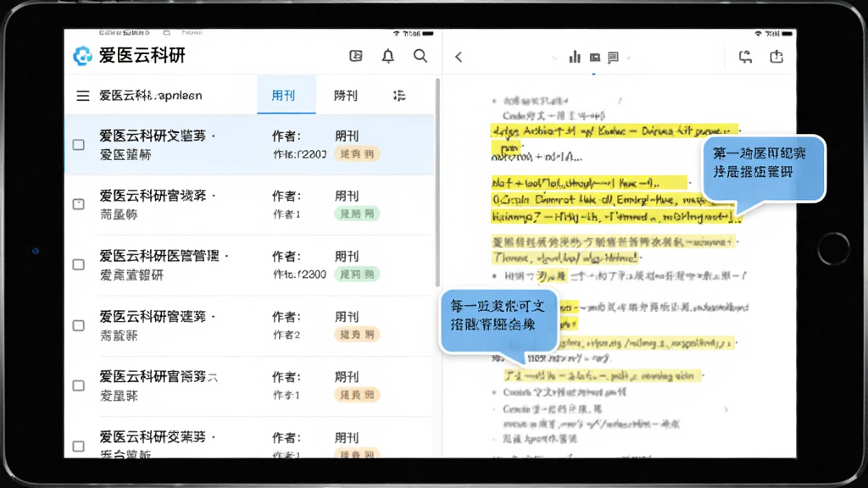The image size is (868, 488).
Task: Tap the Wi-Fi icon in left status bar
Action: coord(397,34)
